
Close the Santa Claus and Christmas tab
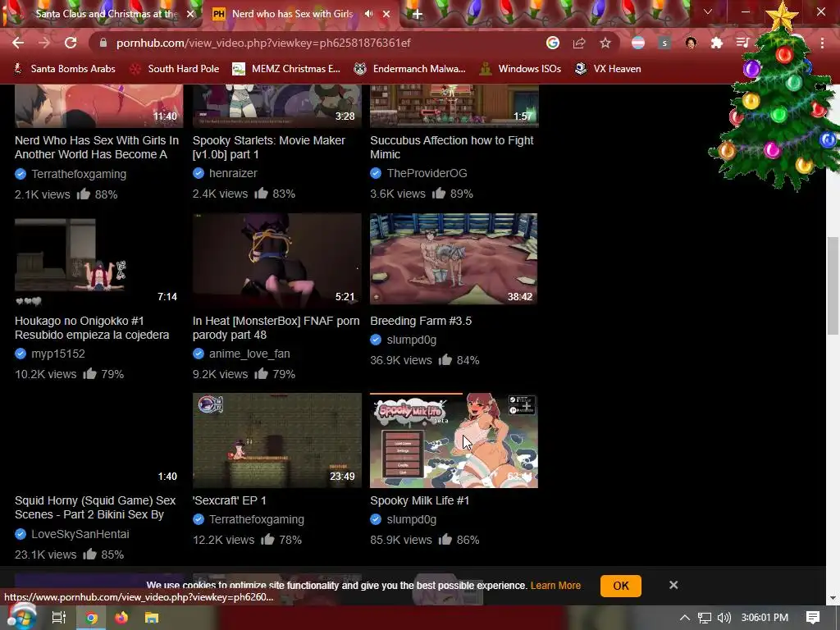click(x=190, y=14)
